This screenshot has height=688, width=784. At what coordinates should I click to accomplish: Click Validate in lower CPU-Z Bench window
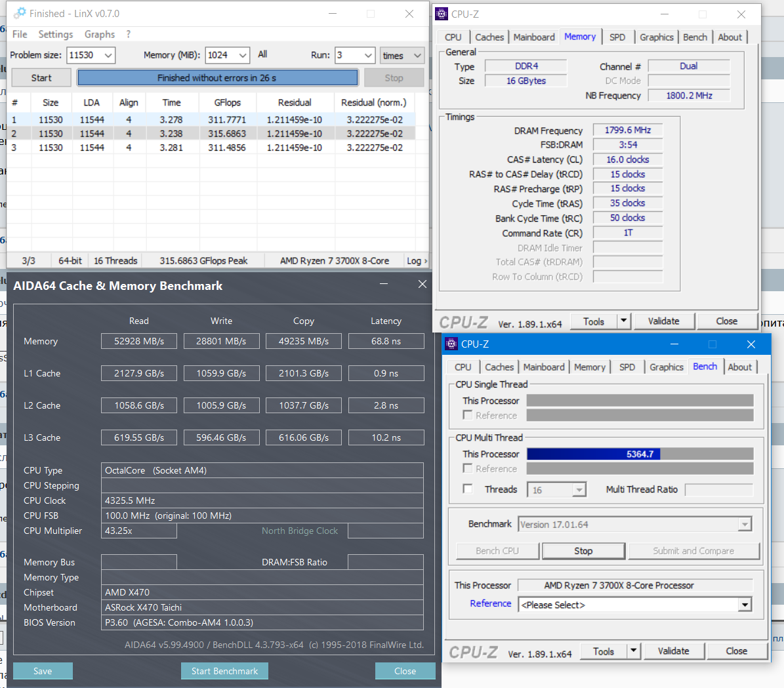(x=673, y=651)
